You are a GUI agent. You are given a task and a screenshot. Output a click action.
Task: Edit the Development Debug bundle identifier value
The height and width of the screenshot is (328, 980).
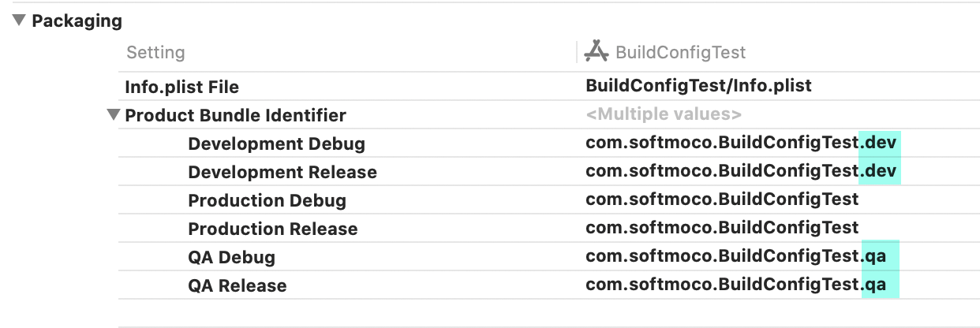[x=742, y=143]
